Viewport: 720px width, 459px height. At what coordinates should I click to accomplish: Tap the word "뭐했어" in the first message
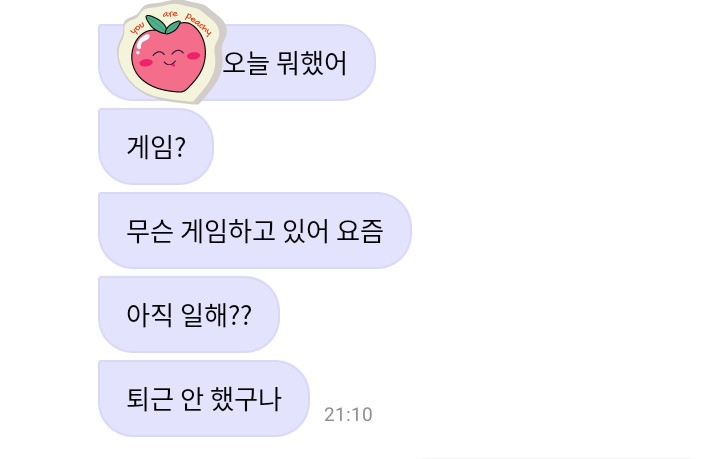[x=312, y=63]
